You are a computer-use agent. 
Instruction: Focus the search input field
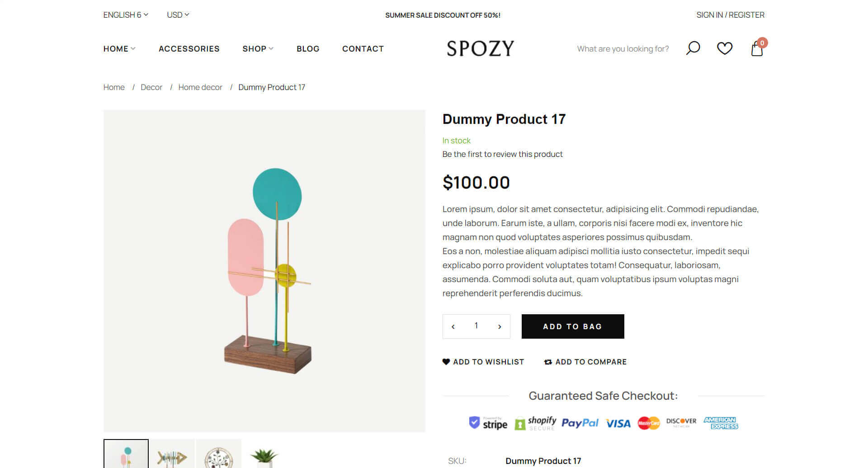tap(623, 49)
